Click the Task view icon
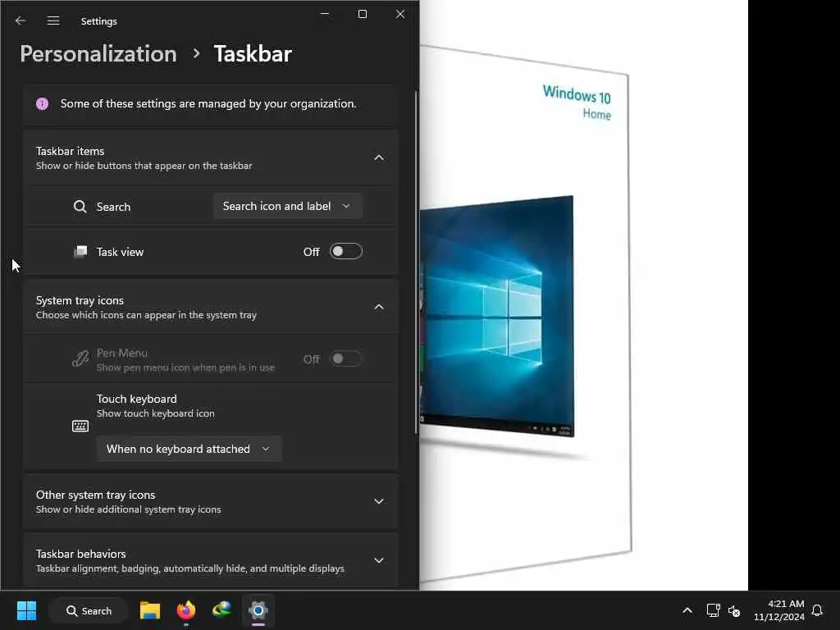This screenshot has width=840, height=630. click(x=80, y=252)
